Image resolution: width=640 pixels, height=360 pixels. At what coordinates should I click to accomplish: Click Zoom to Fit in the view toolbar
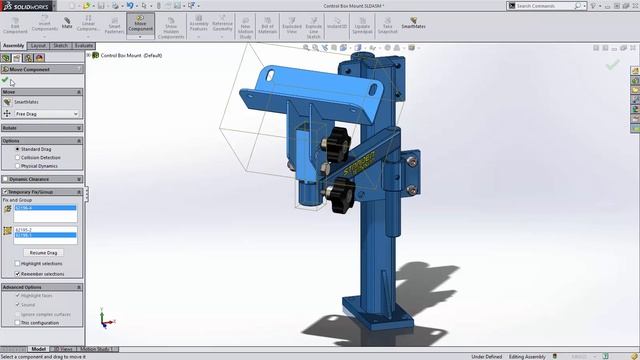point(306,48)
